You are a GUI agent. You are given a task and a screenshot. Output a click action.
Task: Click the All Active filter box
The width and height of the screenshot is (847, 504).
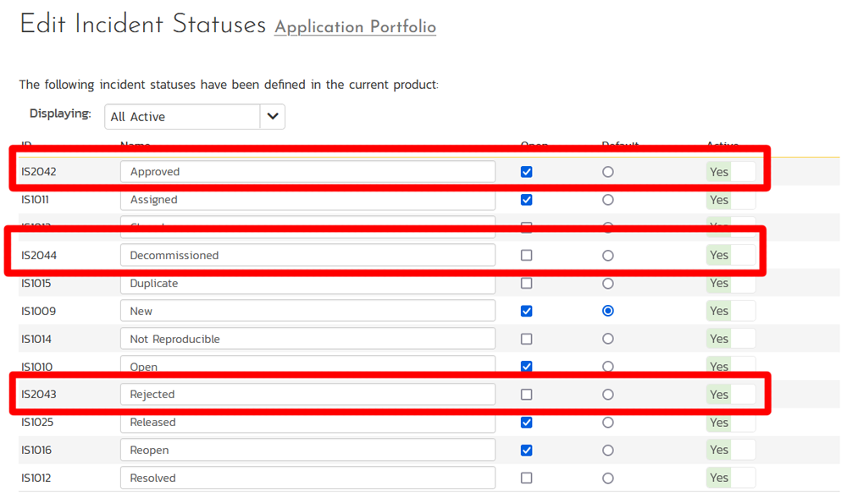pos(182,117)
